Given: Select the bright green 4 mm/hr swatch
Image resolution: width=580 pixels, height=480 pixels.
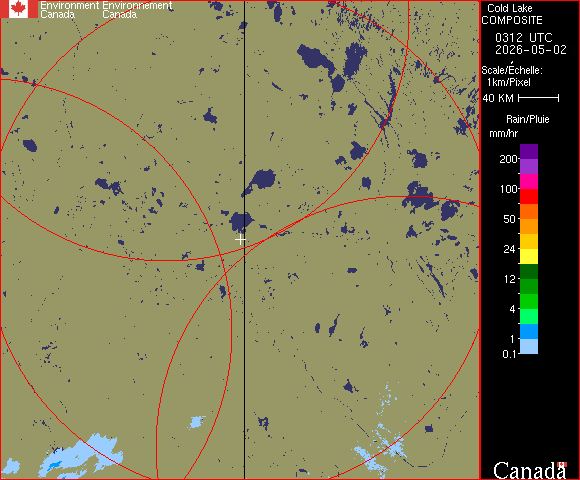Looking at the screenshot, I should tap(529, 301).
